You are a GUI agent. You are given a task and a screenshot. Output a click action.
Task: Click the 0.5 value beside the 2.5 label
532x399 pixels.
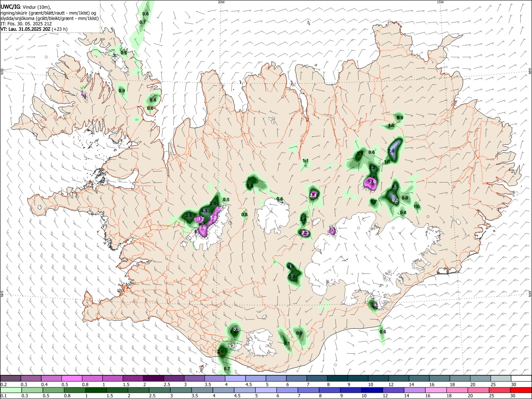226,200
